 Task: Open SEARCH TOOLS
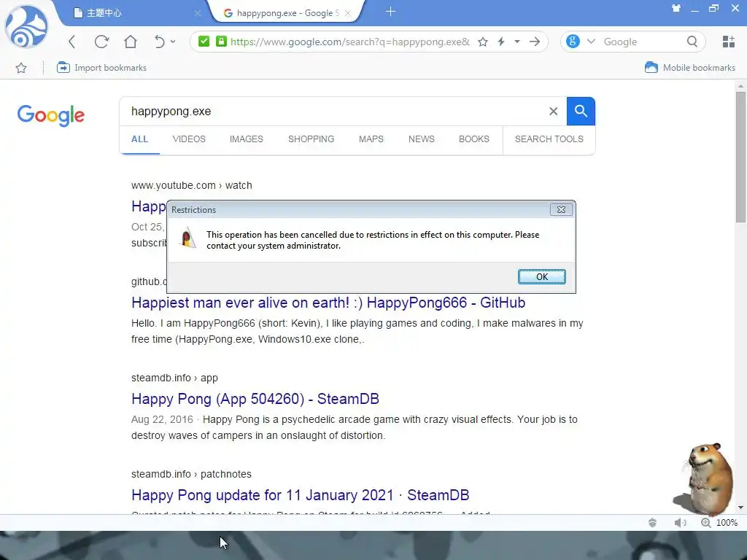pos(549,139)
